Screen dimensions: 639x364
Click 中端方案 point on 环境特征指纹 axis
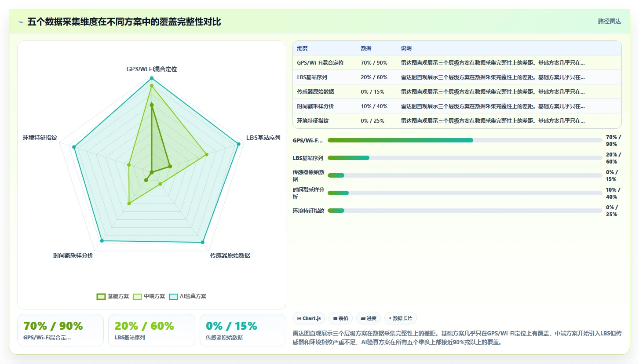[x=128, y=165]
